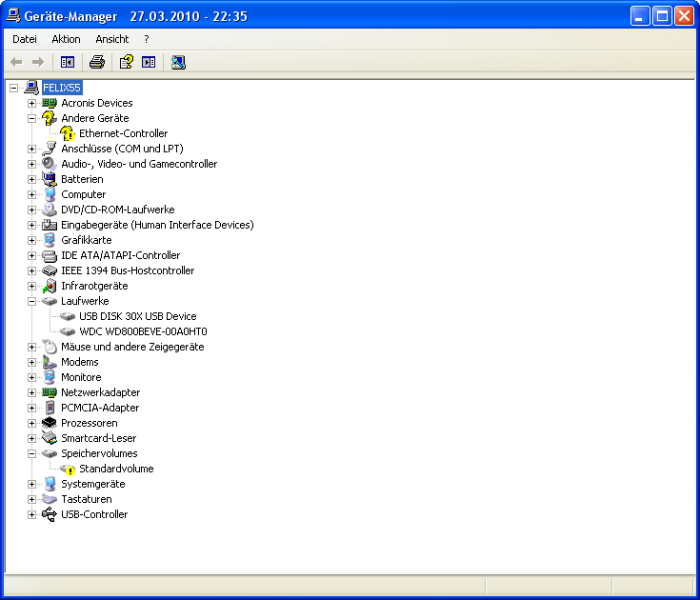
Task: Click the Modems icon
Action: (50, 362)
